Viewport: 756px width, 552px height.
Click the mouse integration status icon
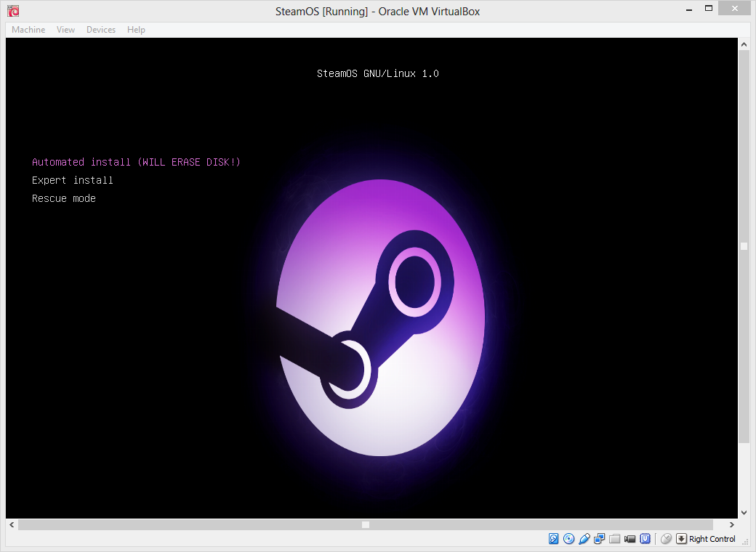click(x=667, y=538)
